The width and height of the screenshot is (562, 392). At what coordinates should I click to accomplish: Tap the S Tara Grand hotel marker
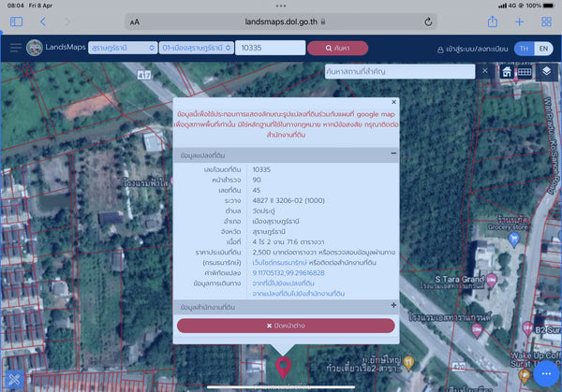[x=492, y=281]
